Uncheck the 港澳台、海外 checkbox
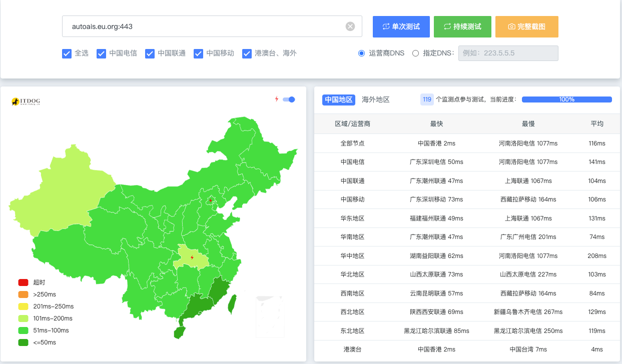The width and height of the screenshot is (622, 364). pos(247,53)
